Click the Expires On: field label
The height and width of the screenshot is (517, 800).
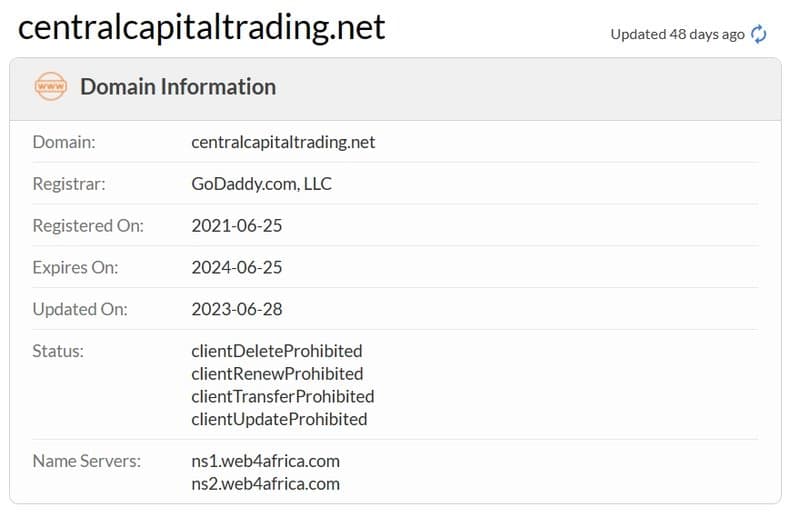[x=76, y=267]
